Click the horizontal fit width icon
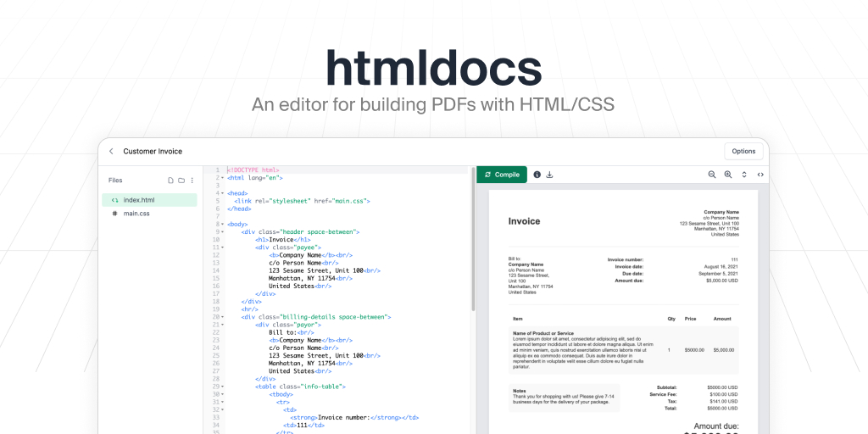The width and height of the screenshot is (868, 434). click(760, 175)
